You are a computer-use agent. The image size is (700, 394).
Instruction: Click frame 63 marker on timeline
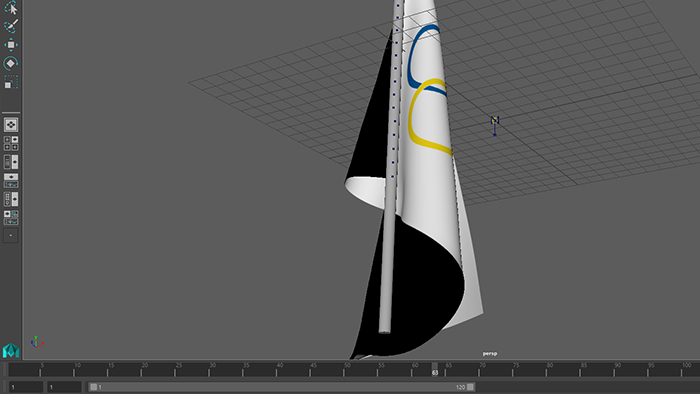tap(435, 370)
